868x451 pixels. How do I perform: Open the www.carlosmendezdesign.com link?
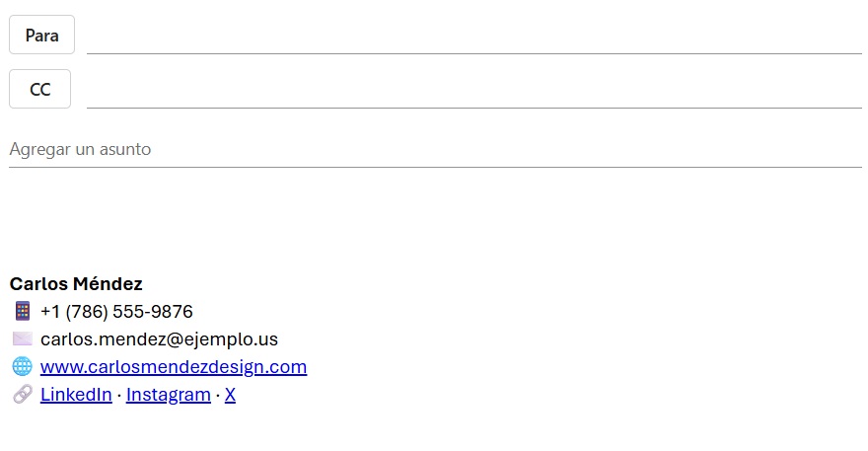pos(174,367)
